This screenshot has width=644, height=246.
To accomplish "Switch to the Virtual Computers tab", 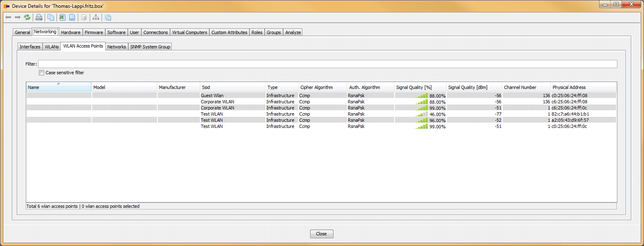I will click(x=189, y=32).
